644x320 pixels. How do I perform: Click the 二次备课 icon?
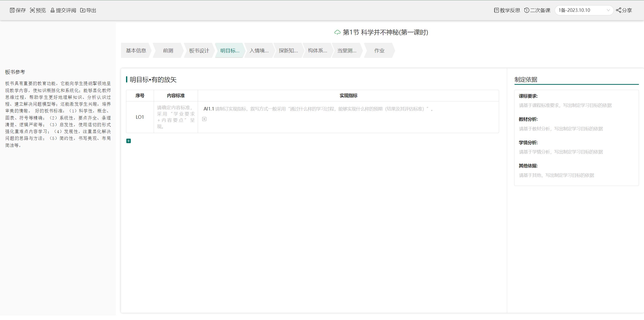click(527, 10)
